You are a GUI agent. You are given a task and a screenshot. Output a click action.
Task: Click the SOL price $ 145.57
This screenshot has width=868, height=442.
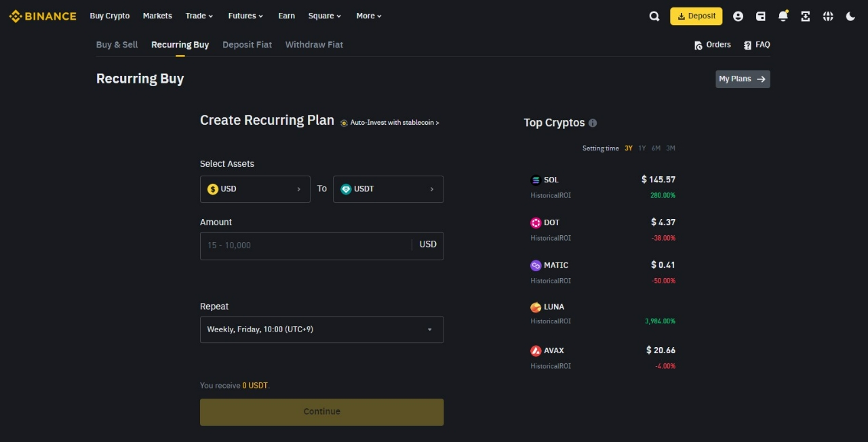click(x=658, y=180)
